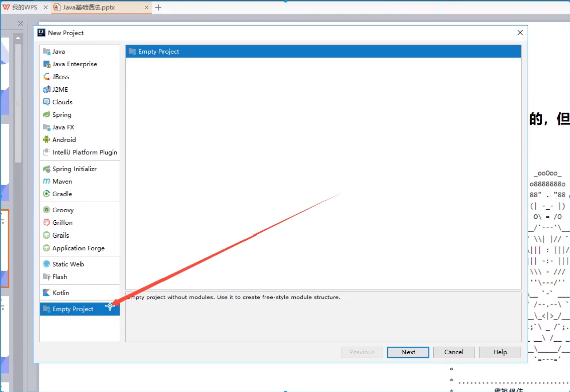Viewport: 570px width, 392px height.
Task: Select the Java Enterprise text label
Action: click(74, 64)
